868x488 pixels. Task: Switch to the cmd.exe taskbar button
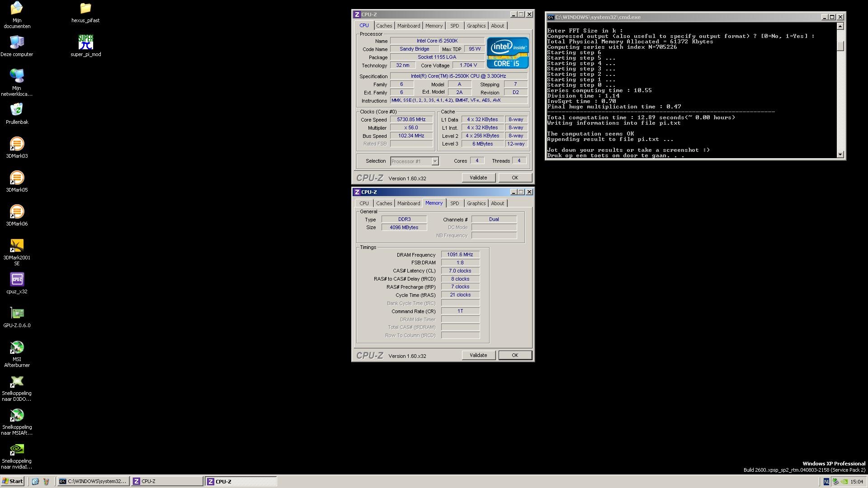click(93, 481)
